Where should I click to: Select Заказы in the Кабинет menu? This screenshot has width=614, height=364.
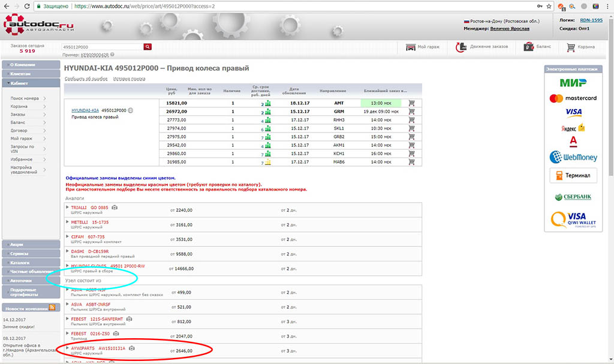click(x=19, y=114)
